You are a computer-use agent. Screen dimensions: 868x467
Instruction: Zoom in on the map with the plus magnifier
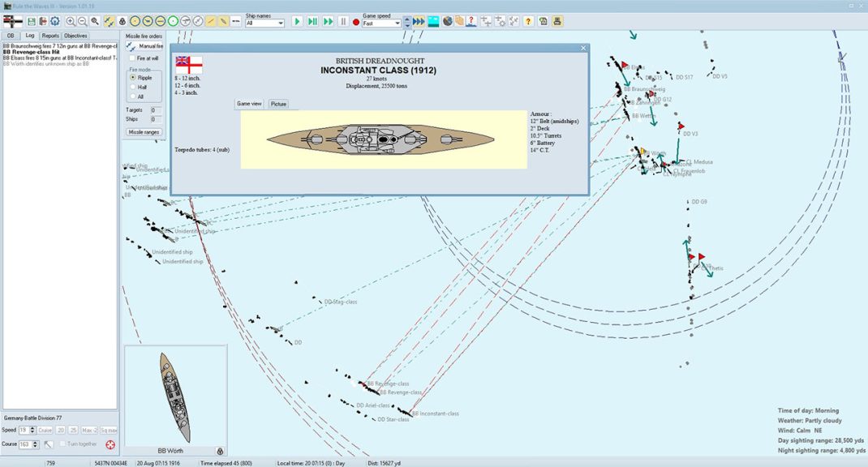click(71, 21)
